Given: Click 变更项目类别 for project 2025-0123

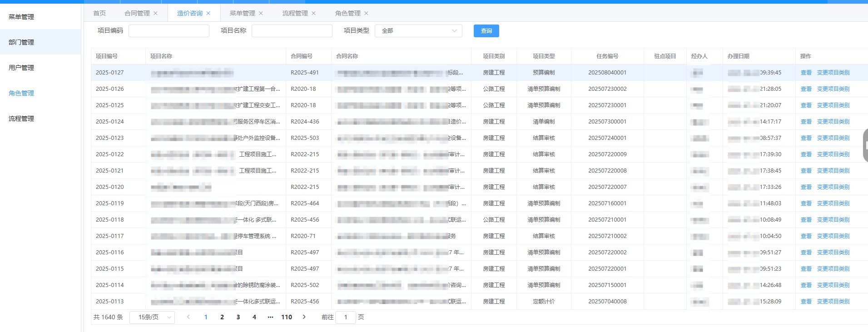Looking at the screenshot, I should tap(833, 138).
